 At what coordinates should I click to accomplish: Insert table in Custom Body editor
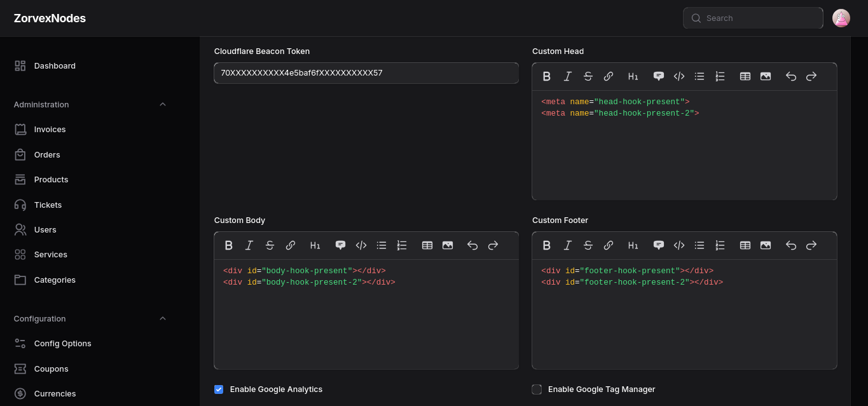[x=427, y=245]
